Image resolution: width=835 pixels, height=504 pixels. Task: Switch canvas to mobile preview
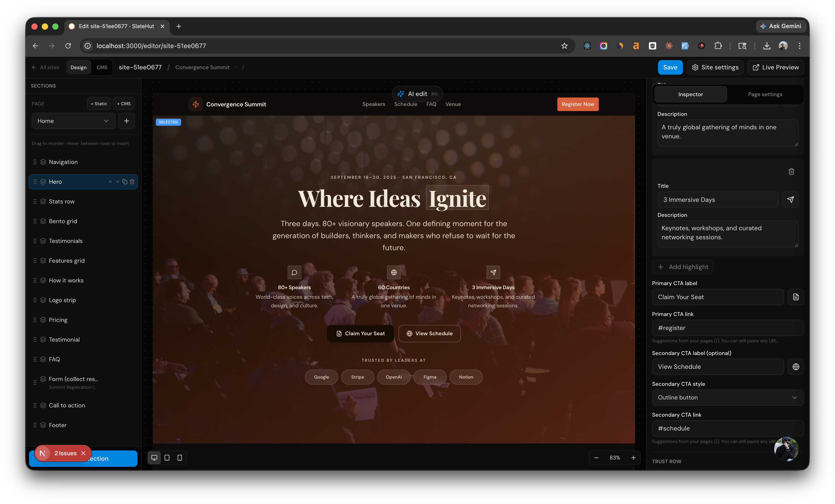[180, 458]
